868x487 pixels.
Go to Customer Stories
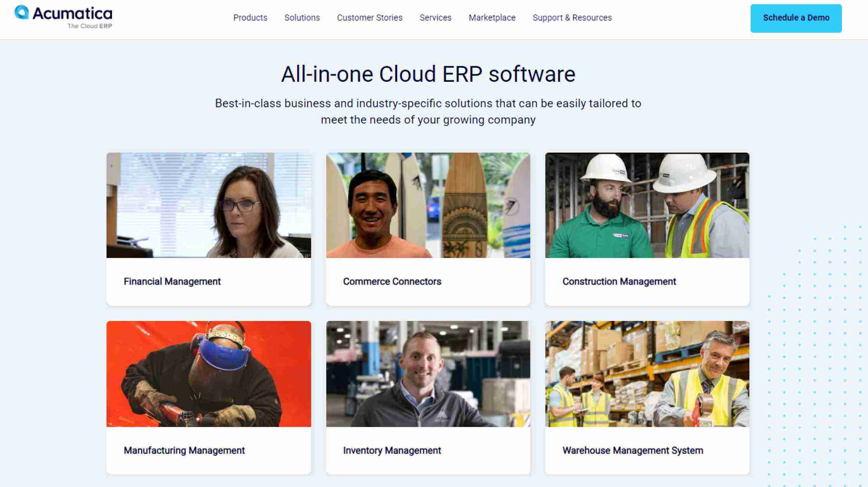[x=369, y=18]
